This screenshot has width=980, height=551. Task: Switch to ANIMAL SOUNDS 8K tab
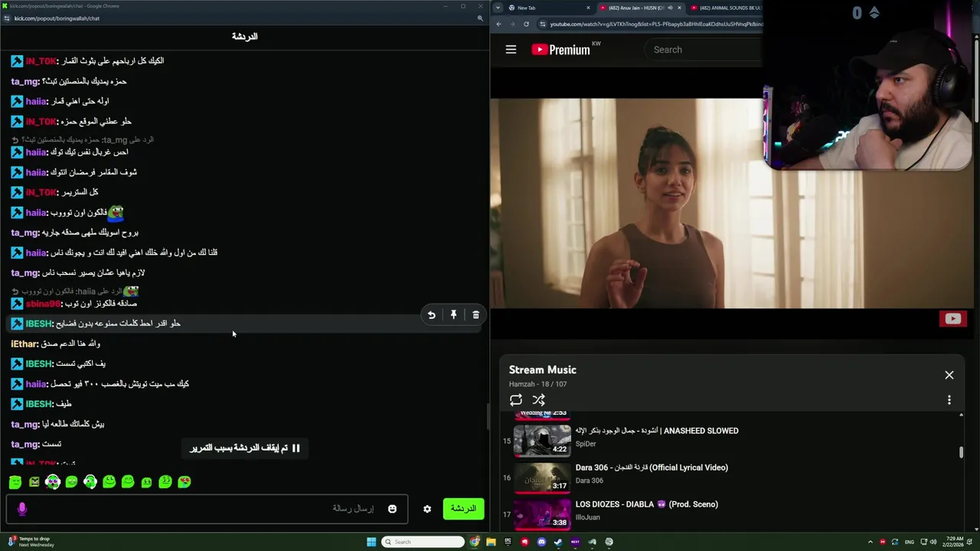[x=727, y=8]
